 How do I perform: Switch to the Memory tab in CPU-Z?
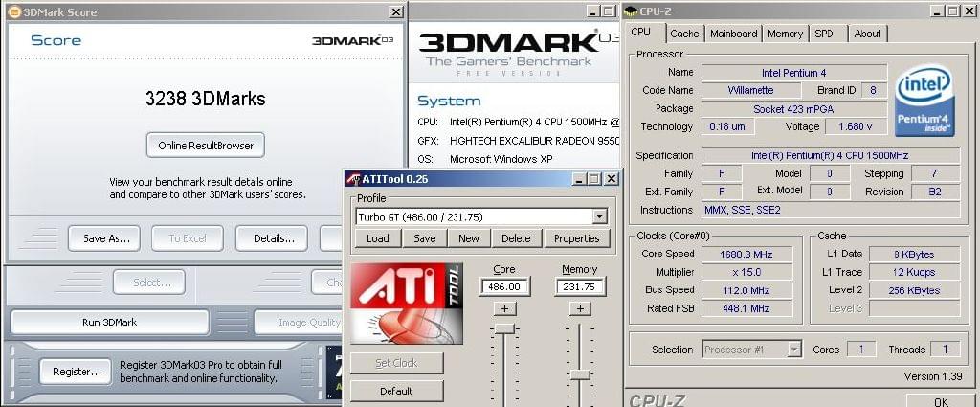[785, 34]
